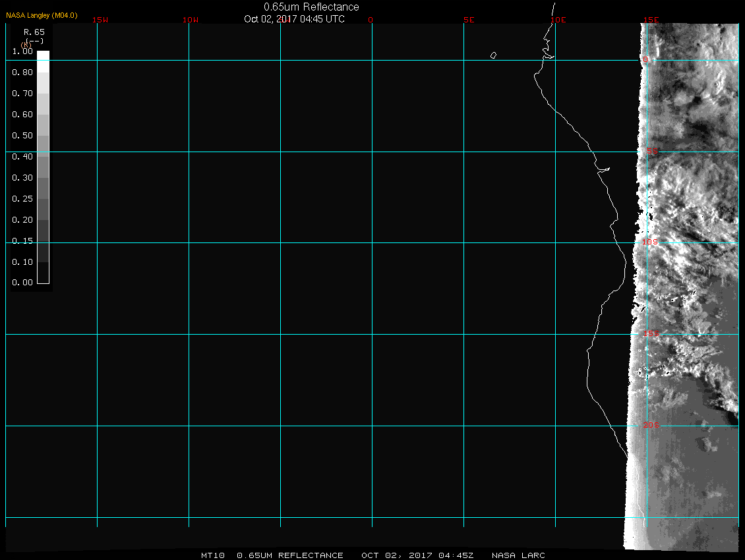Click the 0.70 colorbar value
745x560 pixels.
coord(22,94)
